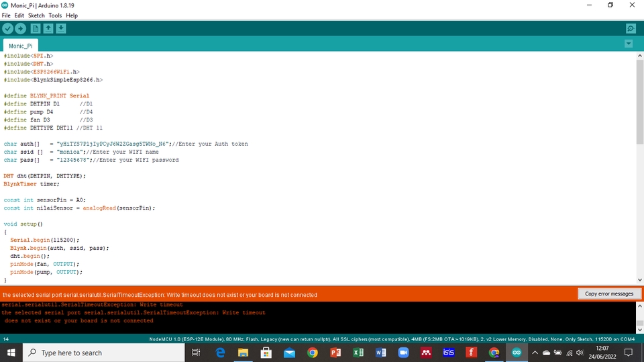Create a new sketch
Screen dimensions: 644x362
pyautogui.click(x=36, y=28)
